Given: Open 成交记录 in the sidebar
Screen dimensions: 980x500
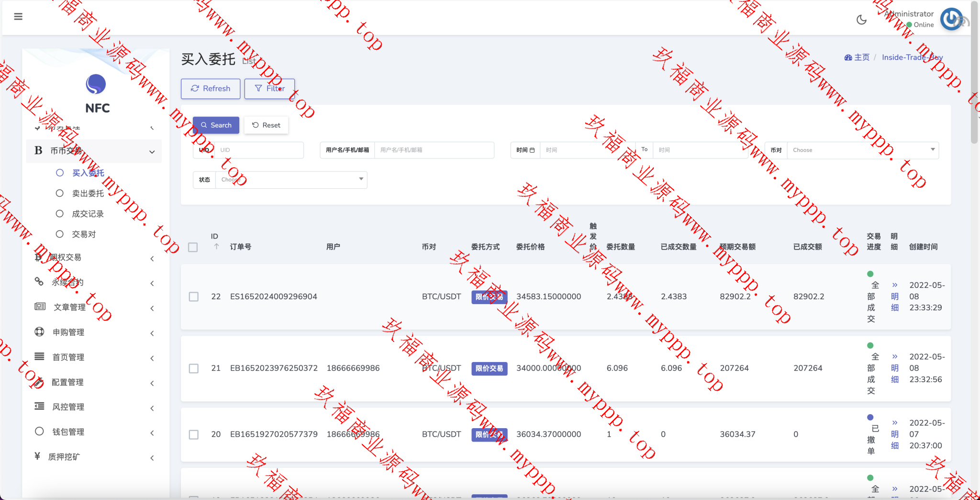Looking at the screenshot, I should click(88, 214).
